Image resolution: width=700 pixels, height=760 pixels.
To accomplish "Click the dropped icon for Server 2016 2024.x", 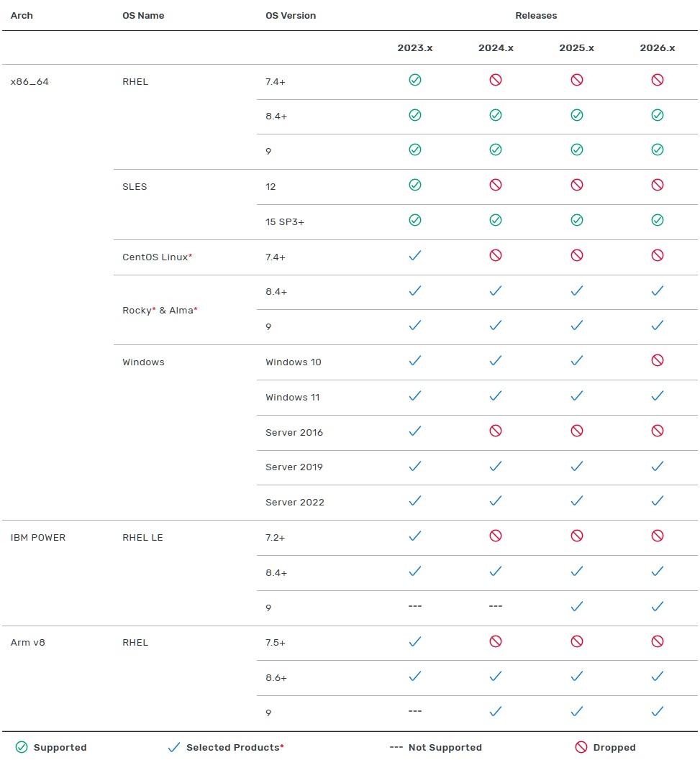I will tap(496, 431).
